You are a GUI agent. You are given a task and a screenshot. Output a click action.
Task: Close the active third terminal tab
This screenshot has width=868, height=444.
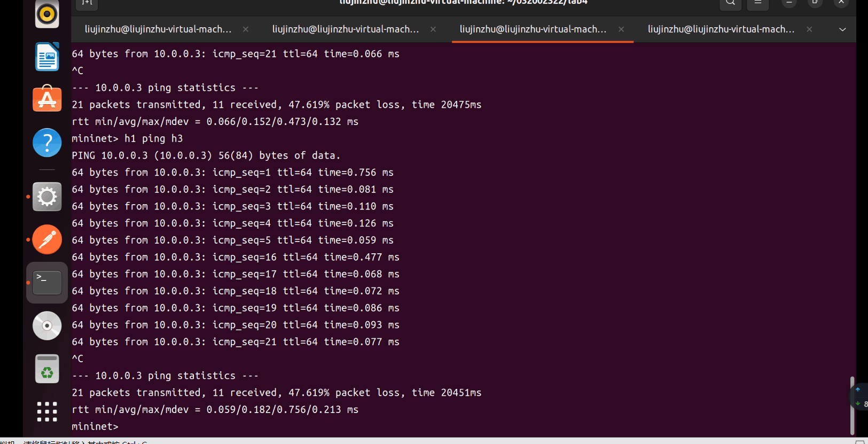(x=621, y=29)
